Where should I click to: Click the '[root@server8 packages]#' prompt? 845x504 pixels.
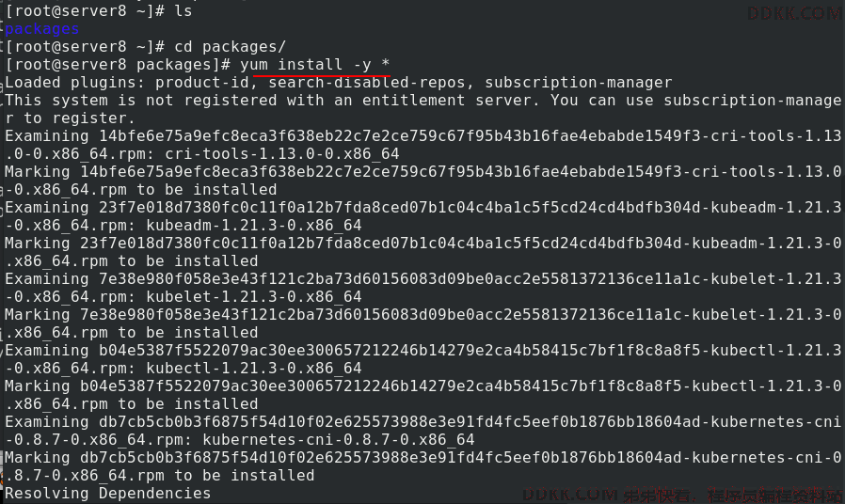point(118,65)
